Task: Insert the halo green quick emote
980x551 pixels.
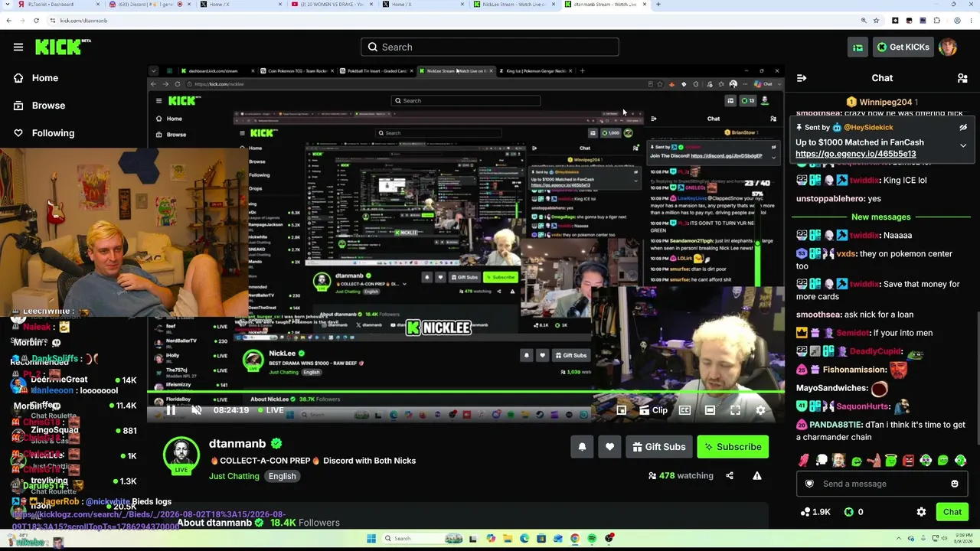Action: (891, 461)
